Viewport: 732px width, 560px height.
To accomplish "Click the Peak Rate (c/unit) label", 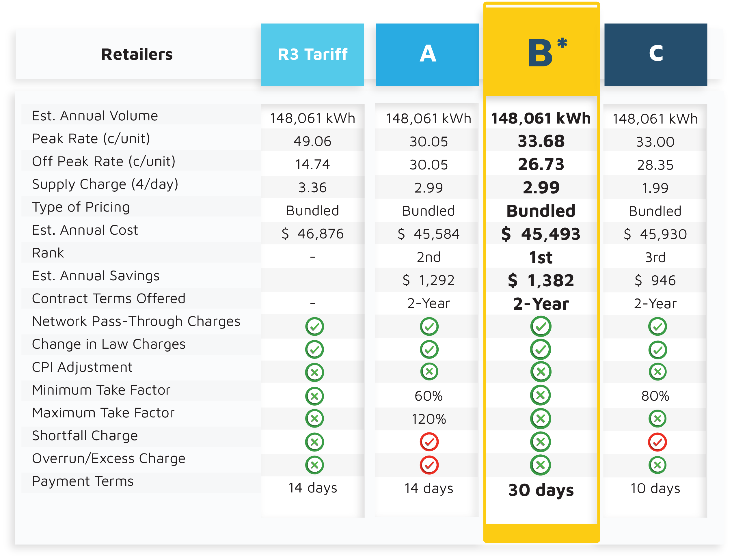I will tap(91, 139).
